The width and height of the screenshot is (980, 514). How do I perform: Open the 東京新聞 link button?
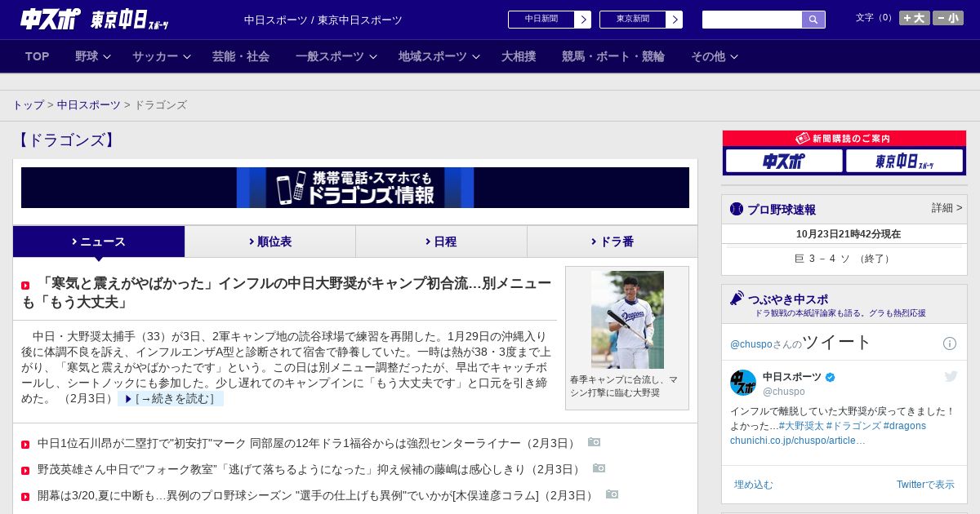tap(633, 19)
